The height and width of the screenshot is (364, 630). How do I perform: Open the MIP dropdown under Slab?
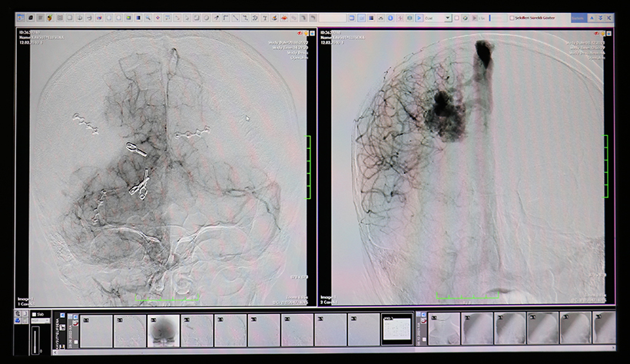point(41,320)
